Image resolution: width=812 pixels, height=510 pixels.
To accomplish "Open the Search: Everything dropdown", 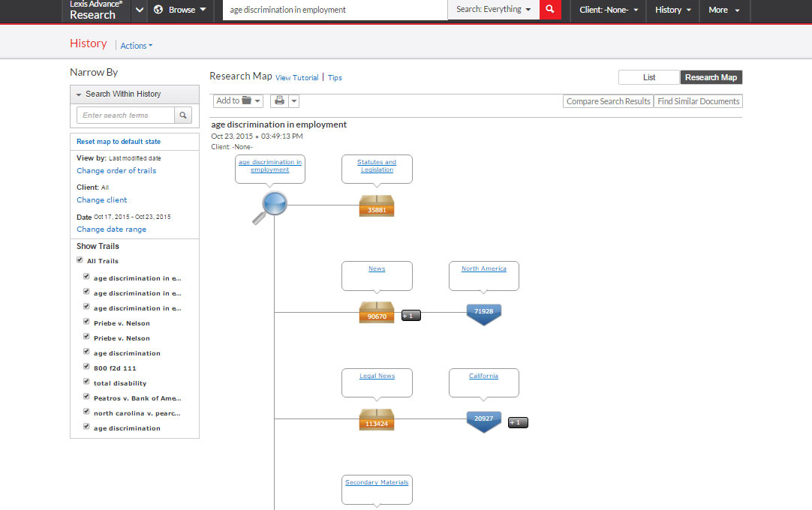I will click(x=493, y=10).
